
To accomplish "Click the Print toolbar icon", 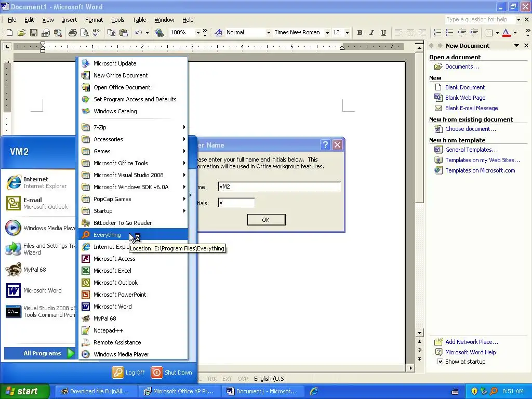I will 72,33.
